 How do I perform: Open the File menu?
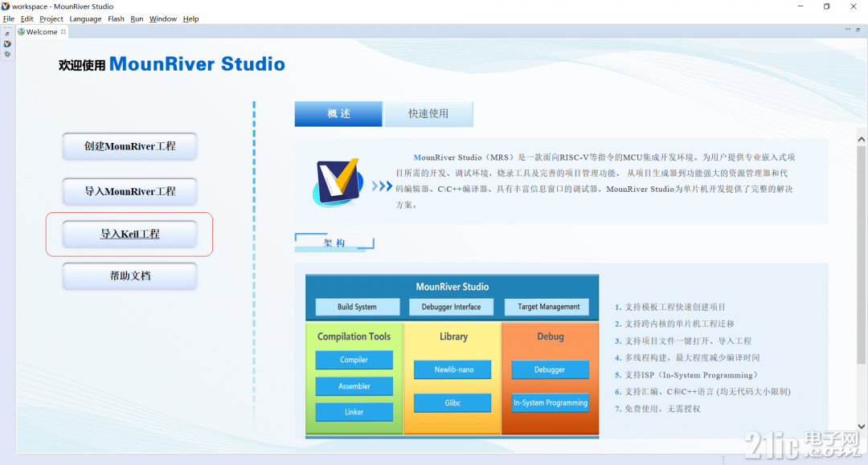[x=9, y=18]
